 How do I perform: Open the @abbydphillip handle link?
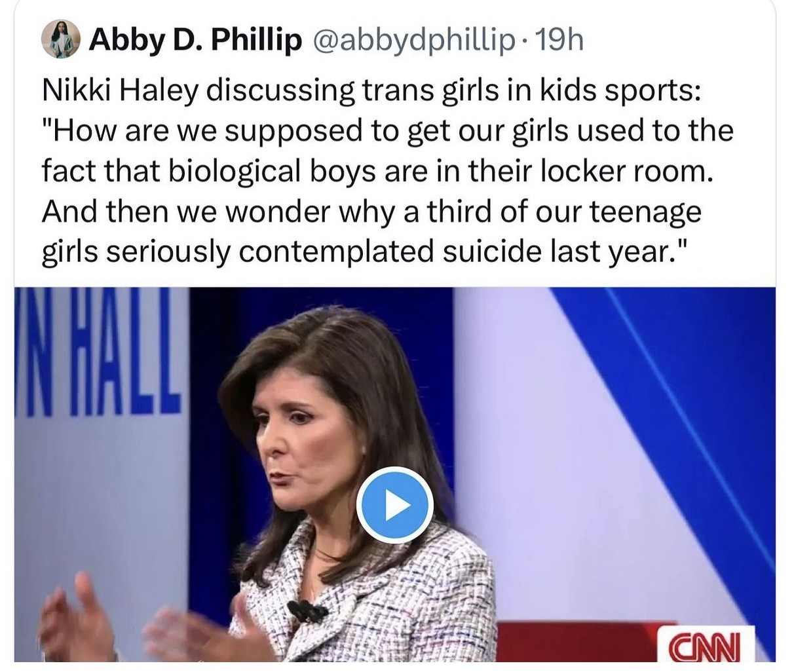(414, 41)
